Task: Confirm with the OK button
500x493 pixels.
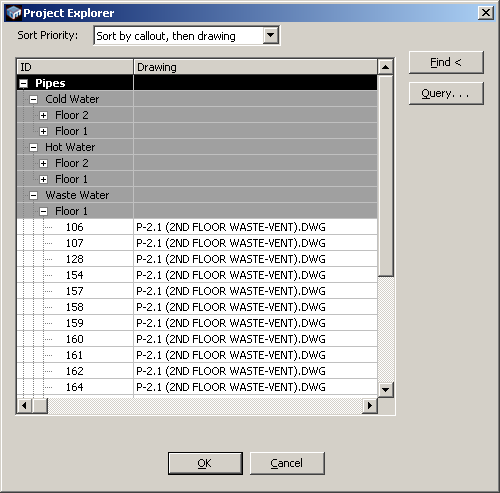Action: 205,463
